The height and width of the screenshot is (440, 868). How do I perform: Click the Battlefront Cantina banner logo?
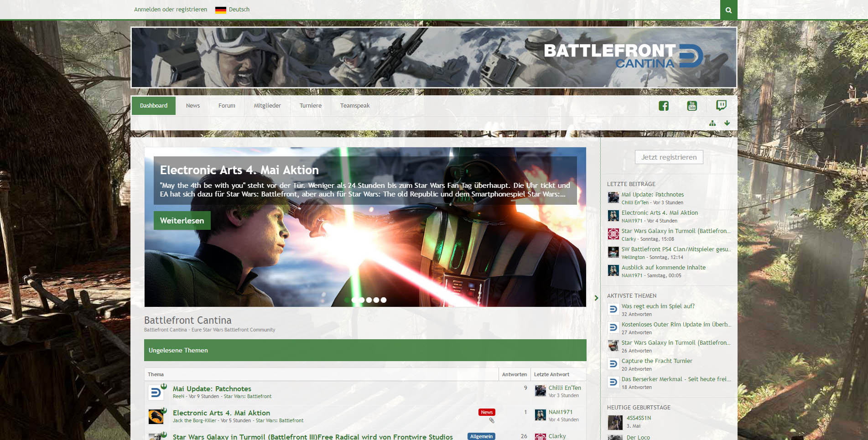[624, 57]
